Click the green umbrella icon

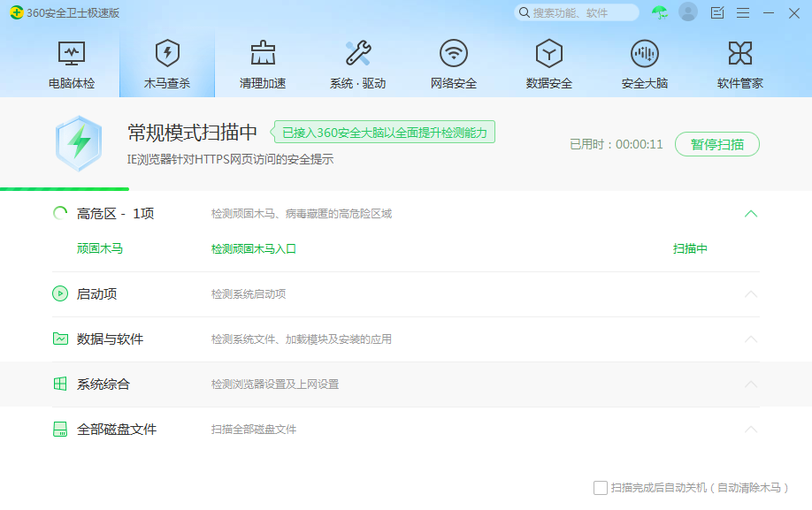click(660, 12)
